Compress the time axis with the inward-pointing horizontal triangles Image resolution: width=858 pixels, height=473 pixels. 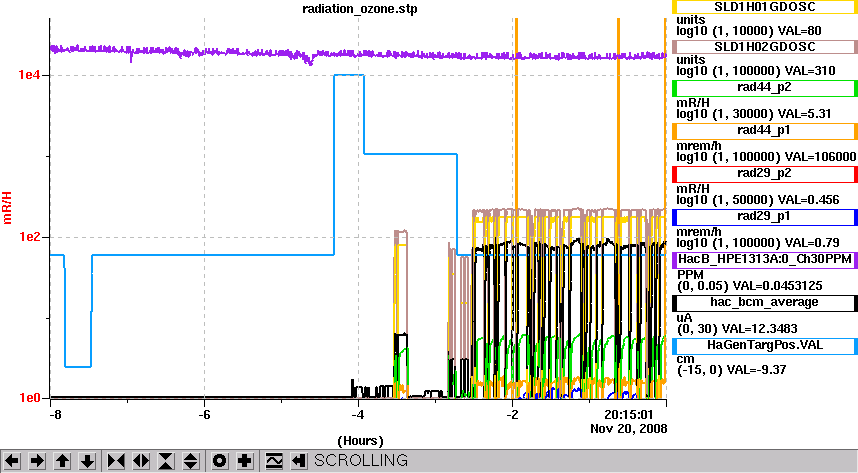click(x=115, y=461)
